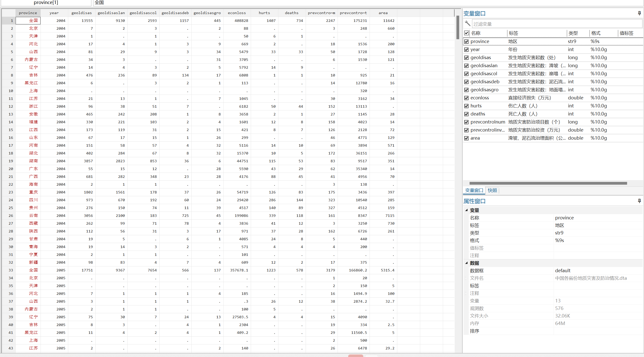
Task: Click the data grid vertical scrollbar thumb
Action: tap(457, 28)
